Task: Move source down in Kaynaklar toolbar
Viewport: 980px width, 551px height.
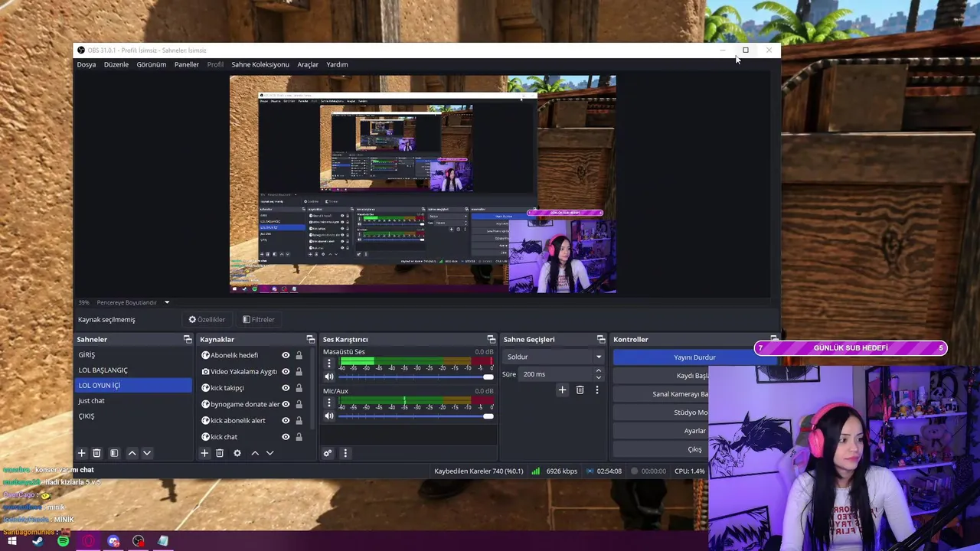Action: (x=269, y=453)
